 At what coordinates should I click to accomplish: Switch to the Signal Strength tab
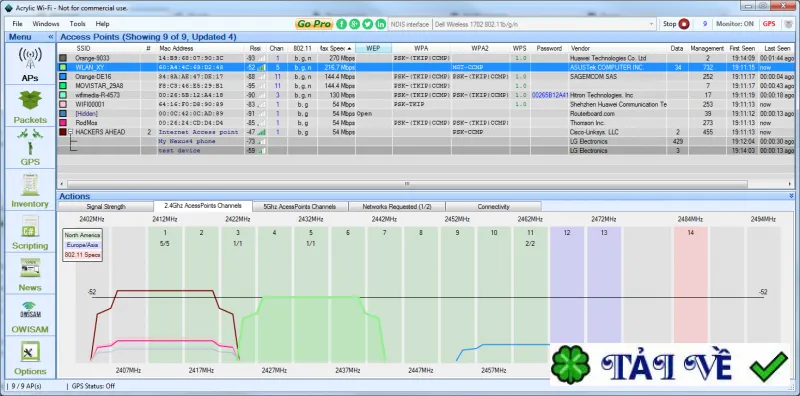tap(106, 207)
